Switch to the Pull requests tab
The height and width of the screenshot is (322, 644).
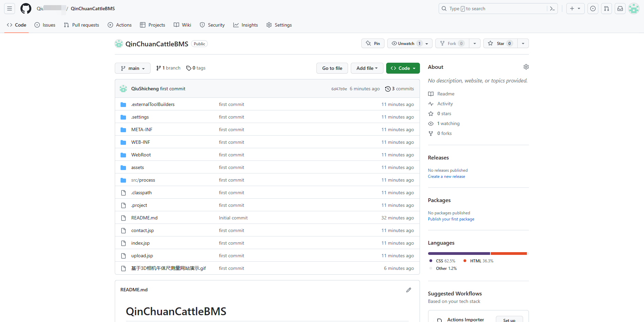click(x=81, y=25)
